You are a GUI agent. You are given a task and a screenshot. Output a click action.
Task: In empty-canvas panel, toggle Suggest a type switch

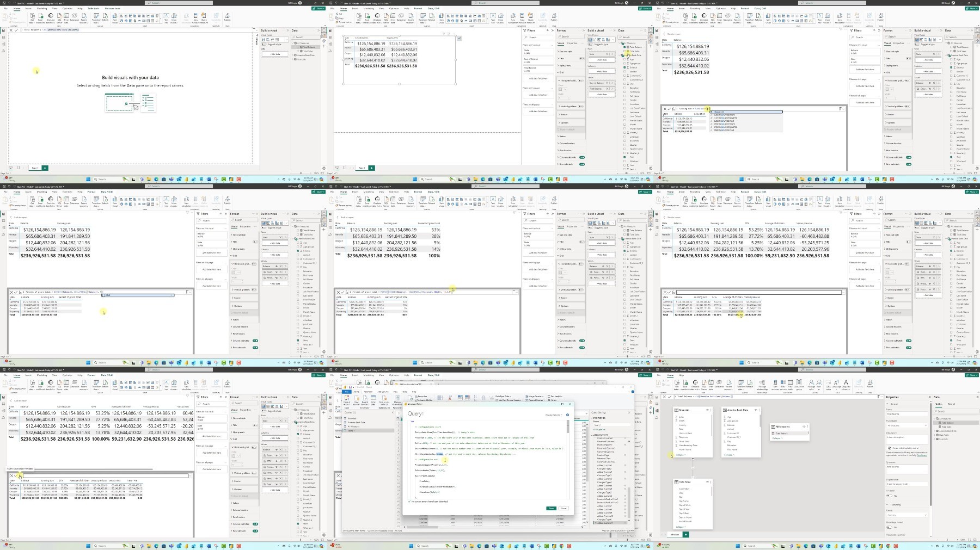pyautogui.click(x=264, y=44)
